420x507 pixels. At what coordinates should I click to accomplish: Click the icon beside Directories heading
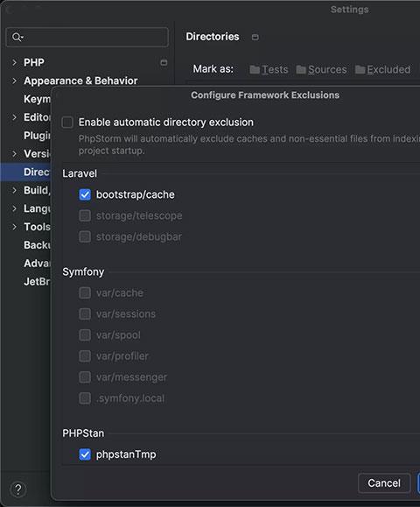255,37
